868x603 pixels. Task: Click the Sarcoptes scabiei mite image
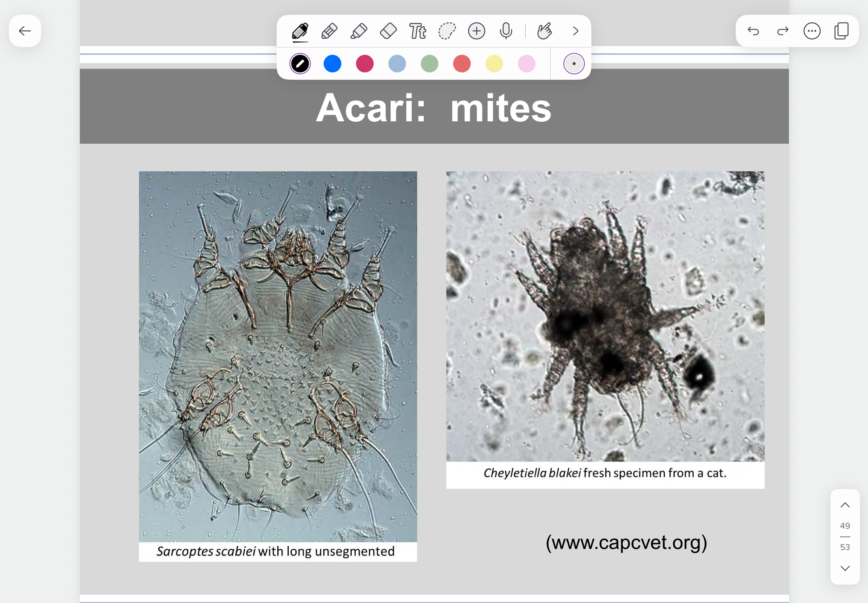[278, 357]
